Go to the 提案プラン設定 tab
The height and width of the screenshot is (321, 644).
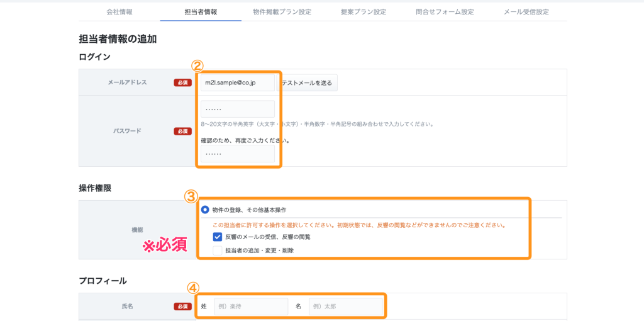pyautogui.click(x=364, y=12)
